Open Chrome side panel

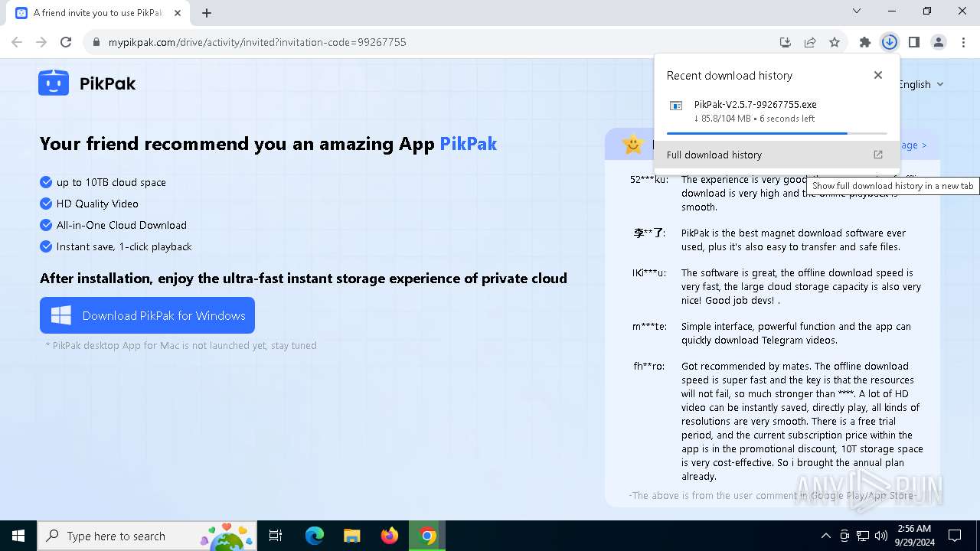(x=914, y=42)
